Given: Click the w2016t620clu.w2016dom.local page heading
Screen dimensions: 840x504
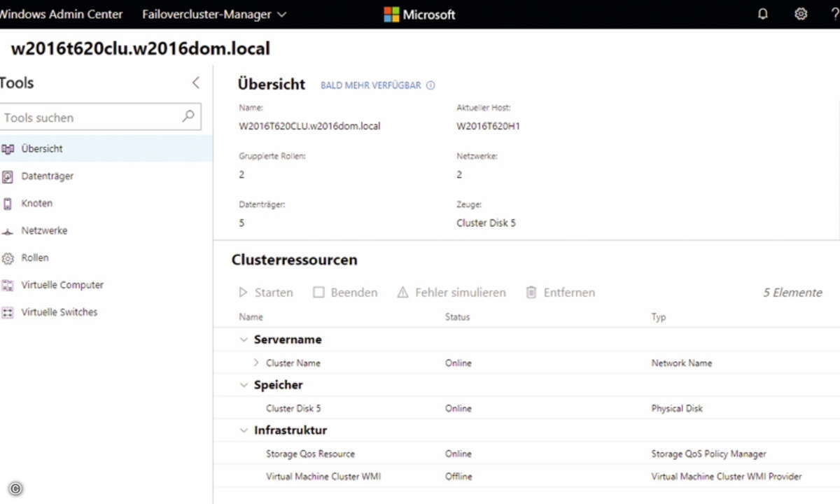Looking at the screenshot, I should pos(141,48).
